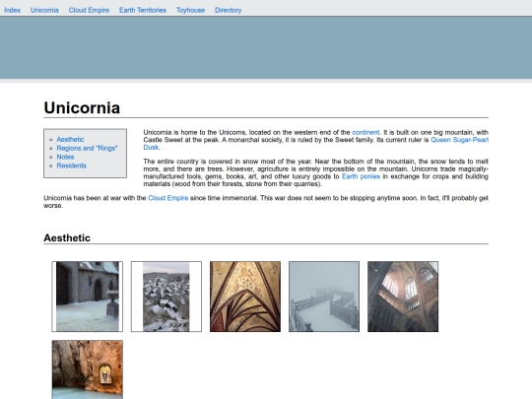Image resolution: width=532 pixels, height=399 pixels.
Task: Click the Unicornia page heading
Action: [82, 108]
